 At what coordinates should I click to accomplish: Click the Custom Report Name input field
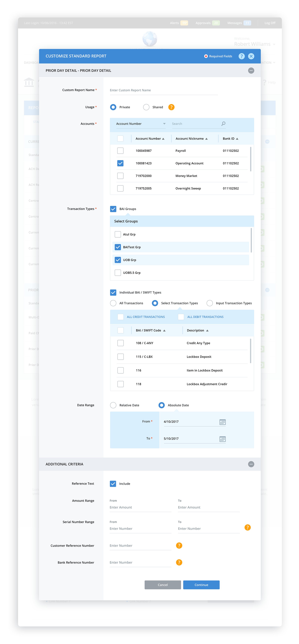tap(164, 90)
